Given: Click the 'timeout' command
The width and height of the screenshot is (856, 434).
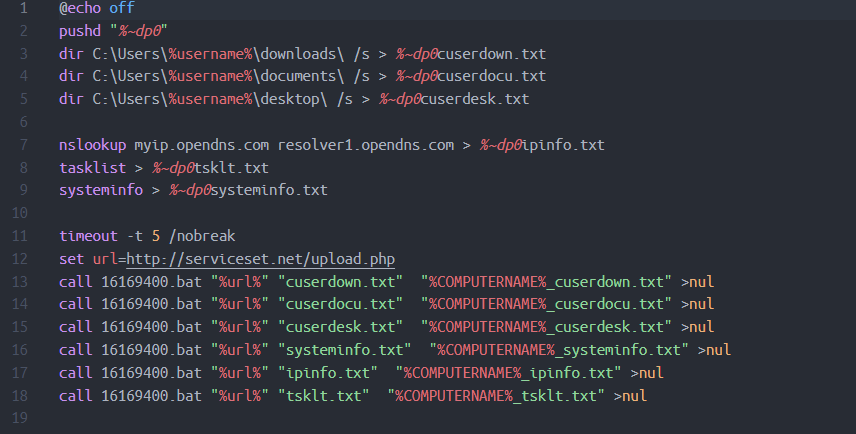Looking at the screenshot, I should [88, 236].
